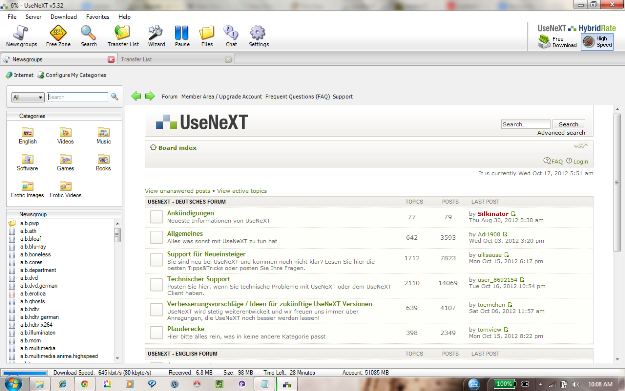
Task: Open the Chat toolbar icon
Action: (x=231, y=35)
